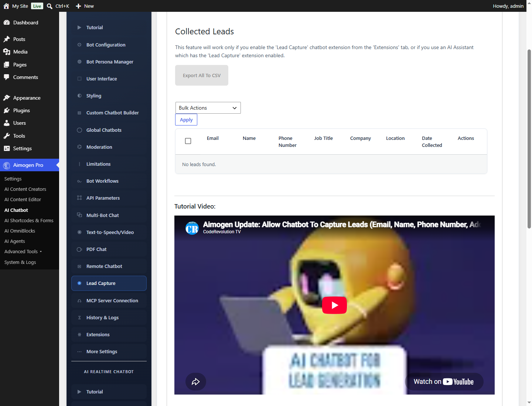Apply the selected bulk action
This screenshot has width=532, height=406.
click(x=186, y=120)
